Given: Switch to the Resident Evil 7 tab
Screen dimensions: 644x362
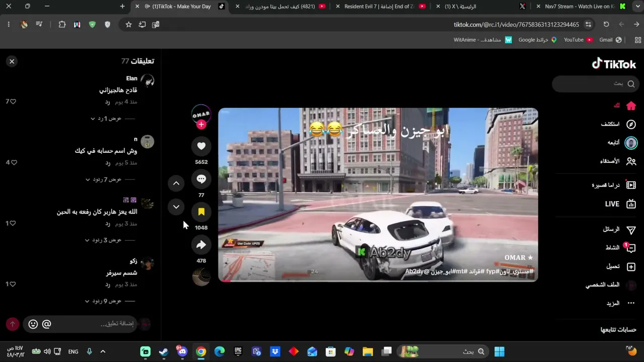Looking at the screenshot, I should click(x=381, y=7).
